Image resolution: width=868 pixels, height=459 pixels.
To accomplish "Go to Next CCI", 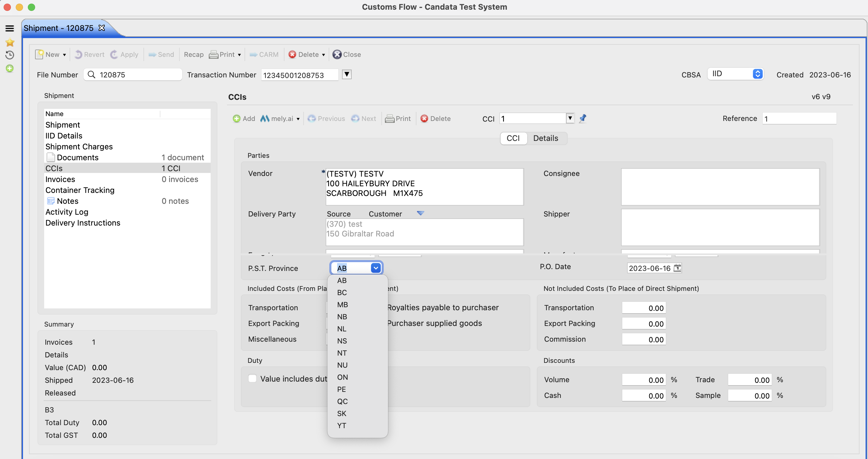I will tap(363, 119).
